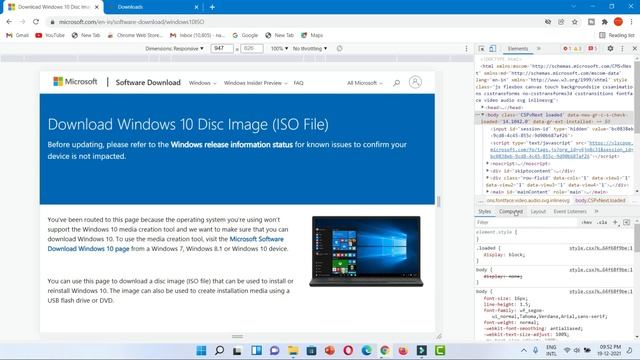This screenshot has height=360, width=640.
Task: Expand the noscript element node
Action: [487, 163]
